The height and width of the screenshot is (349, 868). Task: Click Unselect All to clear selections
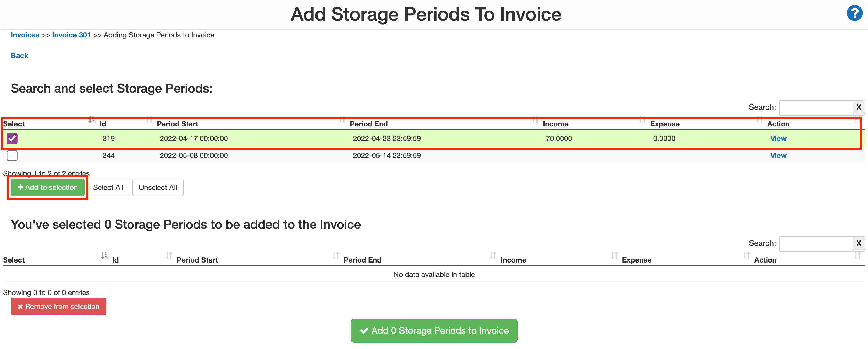[158, 187]
